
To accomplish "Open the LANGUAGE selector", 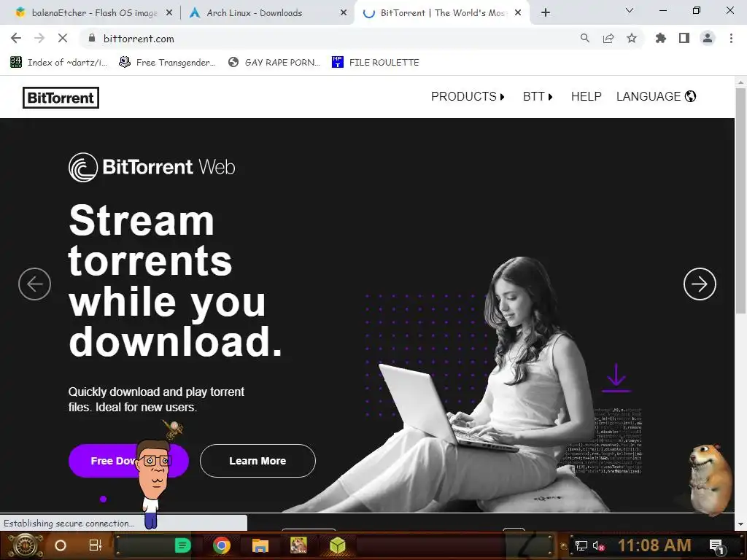I will [656, 97].
